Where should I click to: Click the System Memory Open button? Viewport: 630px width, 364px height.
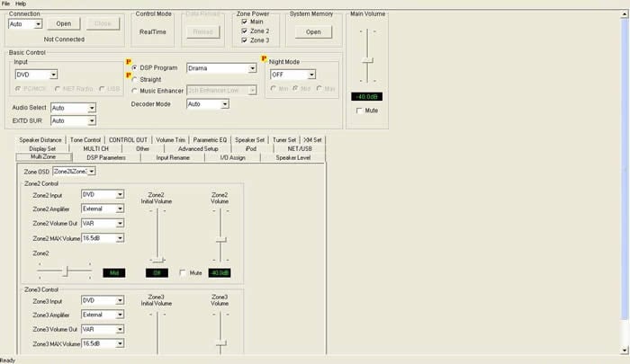(311, 31)
